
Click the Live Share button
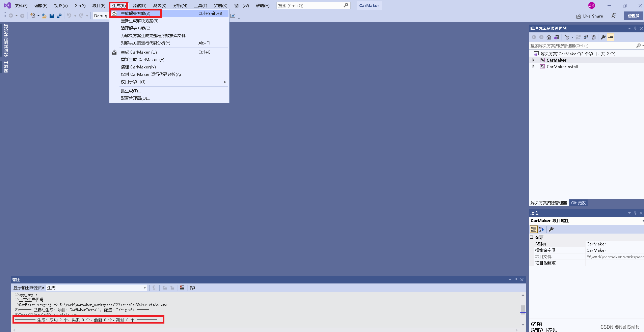point(590,16)
